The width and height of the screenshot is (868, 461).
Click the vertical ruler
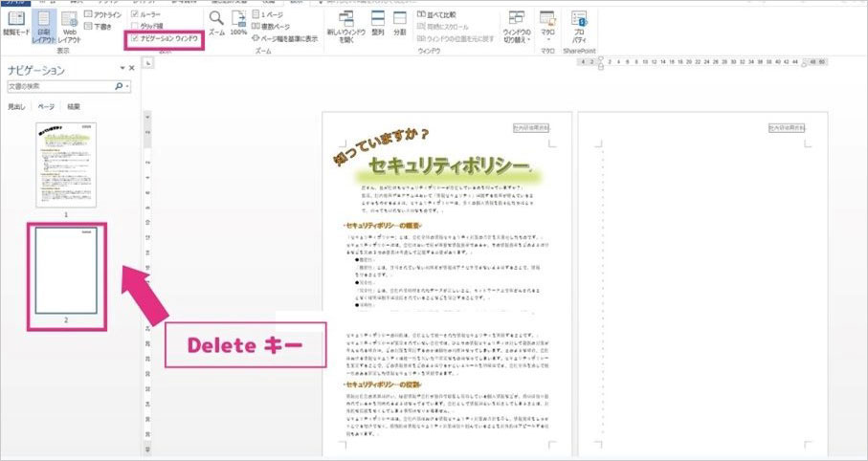[x=147, y=282]
